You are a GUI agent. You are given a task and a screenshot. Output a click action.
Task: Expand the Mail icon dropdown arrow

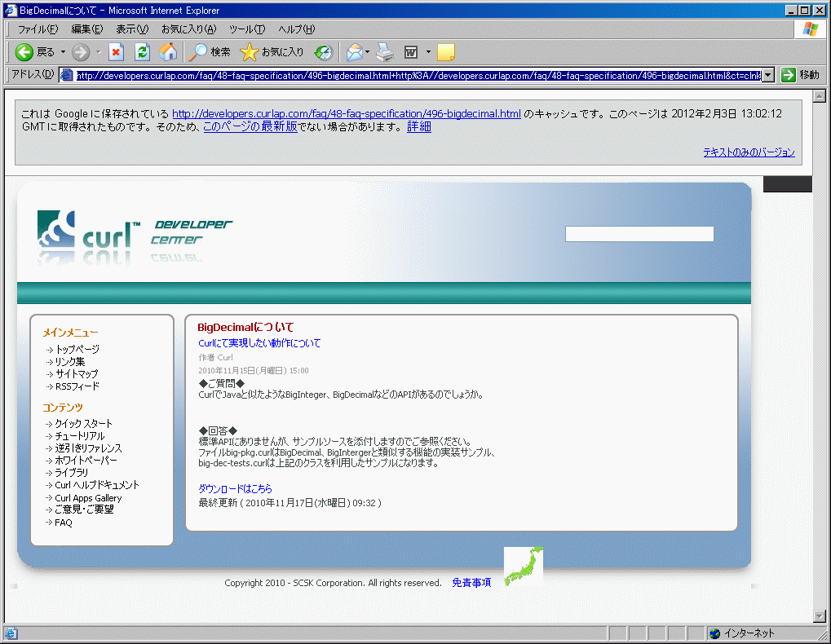(x=368, y=52)
